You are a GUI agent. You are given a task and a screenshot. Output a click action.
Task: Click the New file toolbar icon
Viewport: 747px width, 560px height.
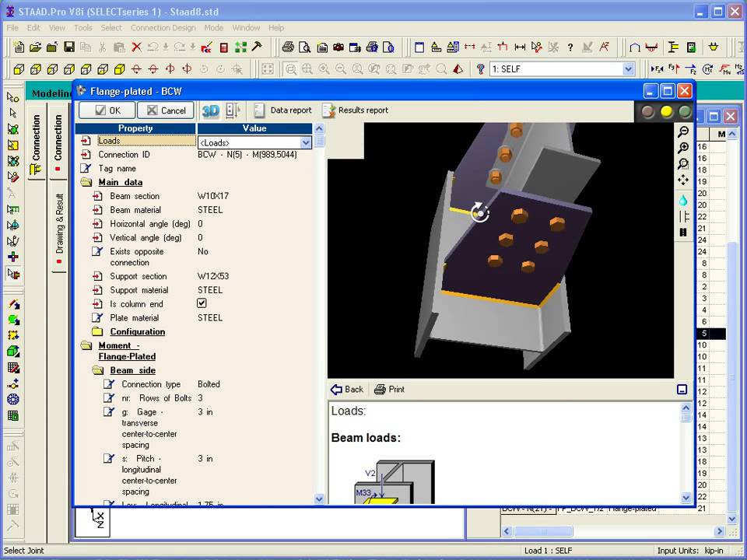pos(19,47)
